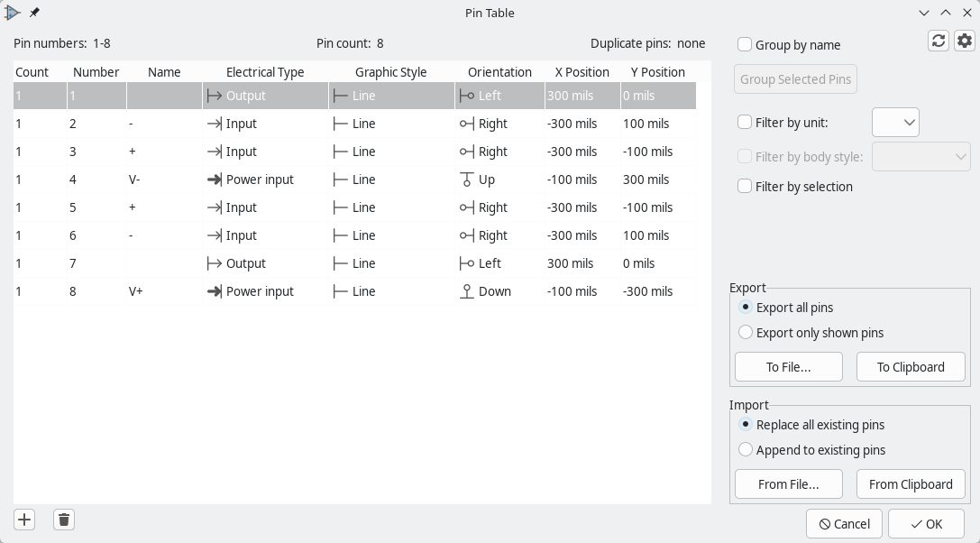Click the pin icon in title bar
Image resolution: width=980 pixels, height=543 pixels.
point(34,14)
